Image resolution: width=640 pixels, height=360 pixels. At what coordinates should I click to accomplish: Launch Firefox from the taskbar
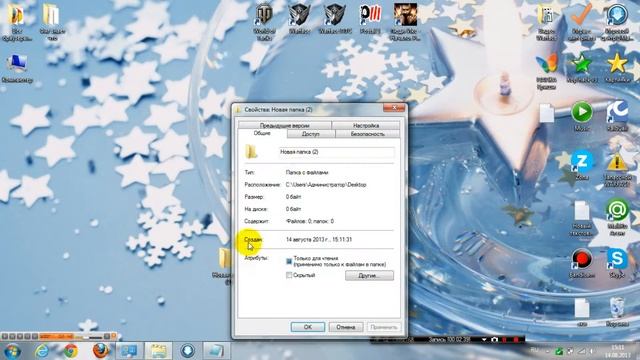[100, 351]
